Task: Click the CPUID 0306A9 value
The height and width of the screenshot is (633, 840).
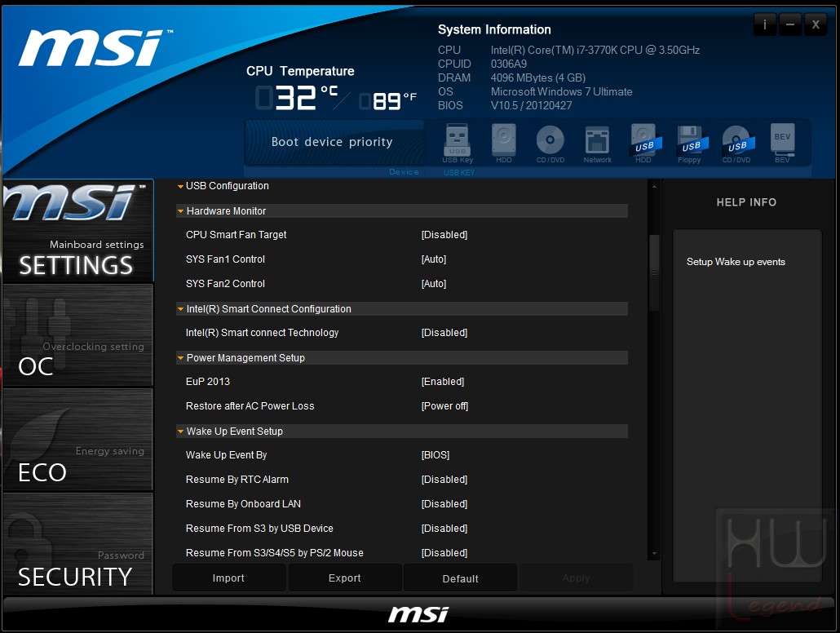Action: point(508,64)
